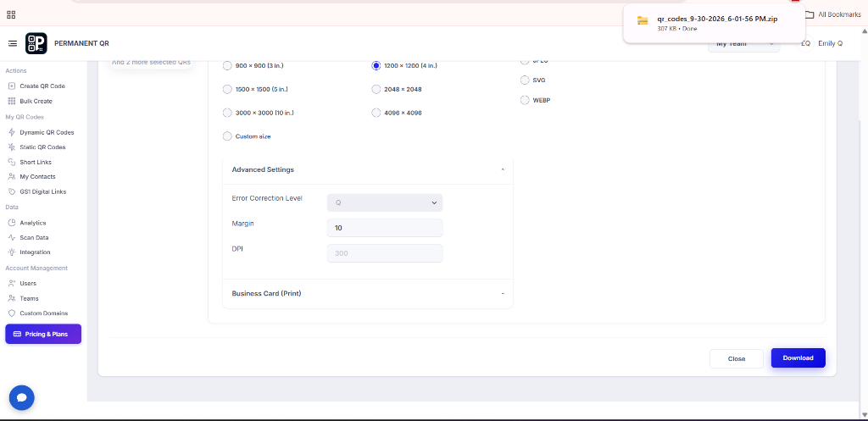Go to Static QR Codes
The width and height of the screenshot is (868, 421).
coord(42,147)
